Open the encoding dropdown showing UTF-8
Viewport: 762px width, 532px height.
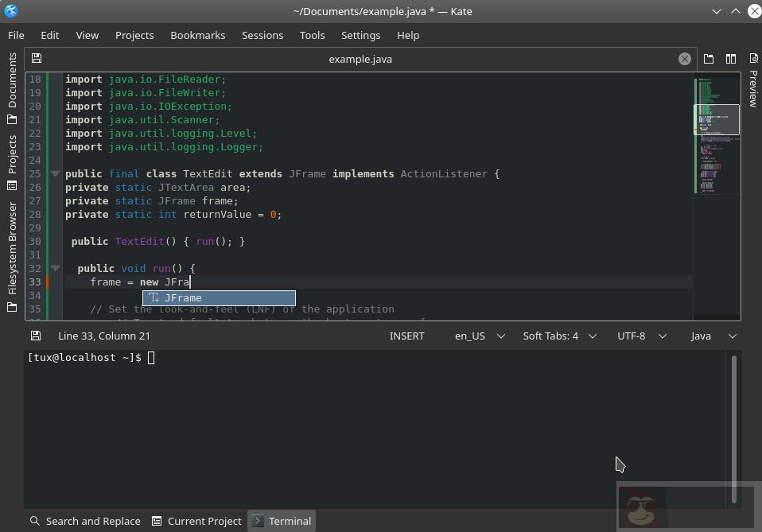tap(641, 336)
